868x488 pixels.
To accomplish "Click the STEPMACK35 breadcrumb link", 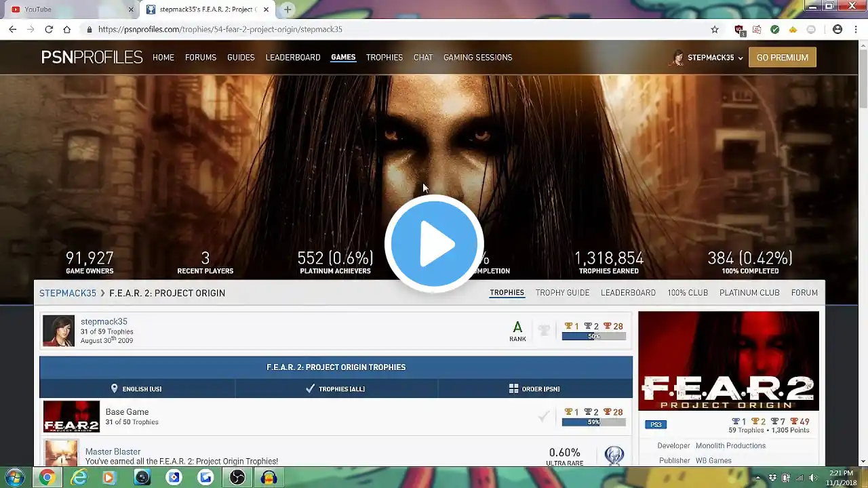I will click(68, 293).
